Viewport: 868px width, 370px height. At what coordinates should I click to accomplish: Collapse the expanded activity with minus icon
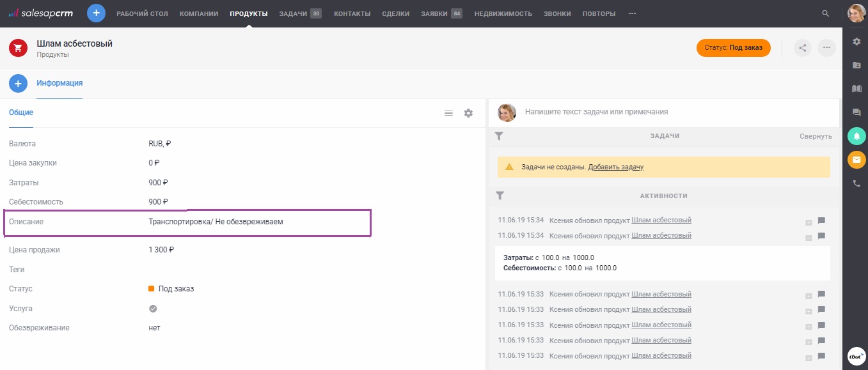(809, 237)
